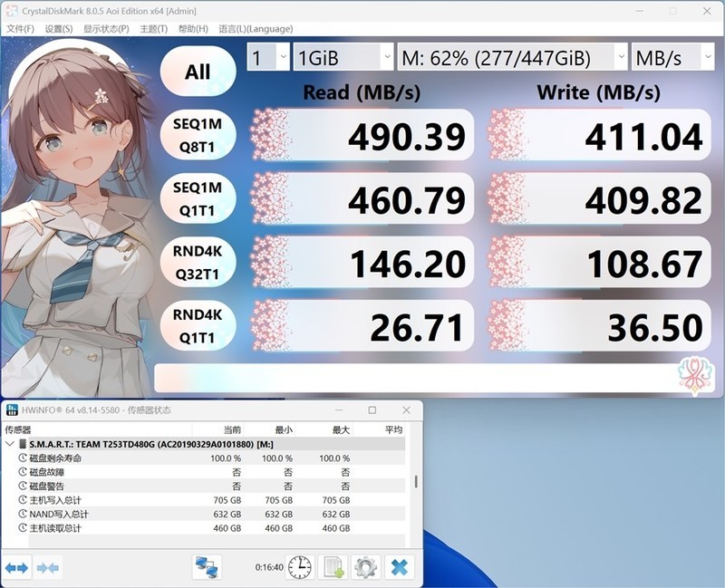Open the drive selector M: 62% dropdown

(x=512, y=57)
